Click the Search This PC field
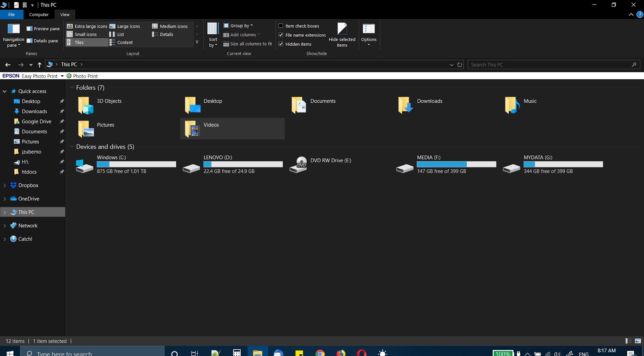 (x=554, y=64)
